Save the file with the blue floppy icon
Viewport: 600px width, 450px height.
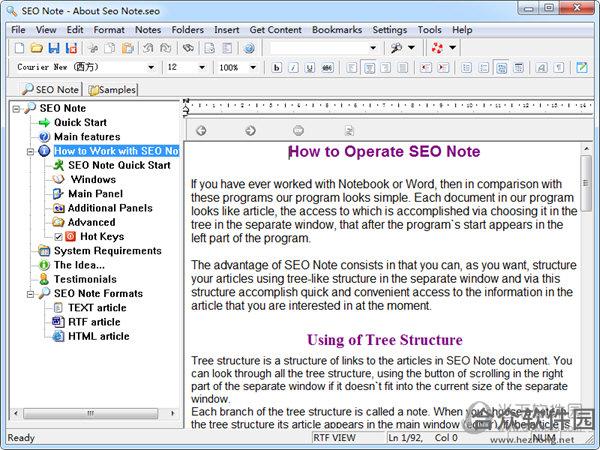tap(54, 48)
